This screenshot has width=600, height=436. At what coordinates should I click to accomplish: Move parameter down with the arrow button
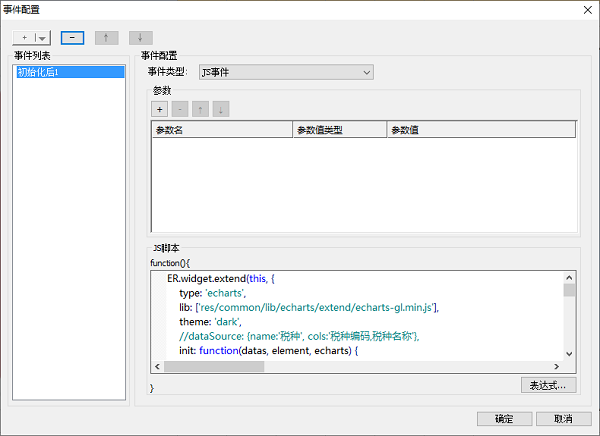(x=220, y=108)
